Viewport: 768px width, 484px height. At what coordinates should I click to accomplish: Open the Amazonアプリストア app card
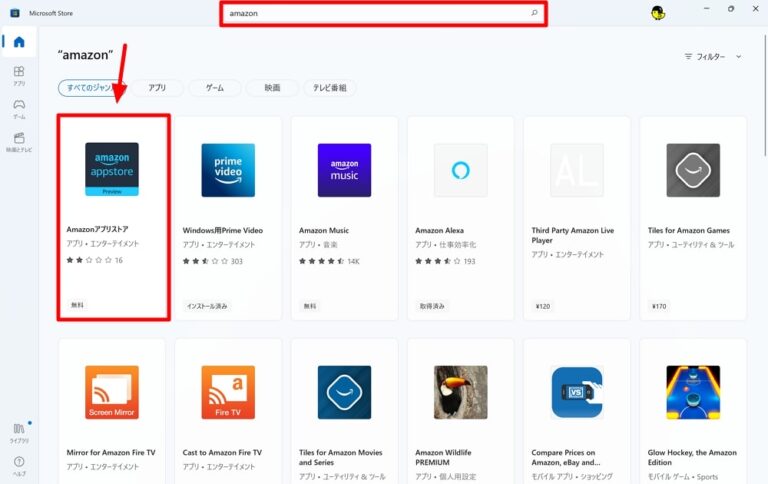112,218
